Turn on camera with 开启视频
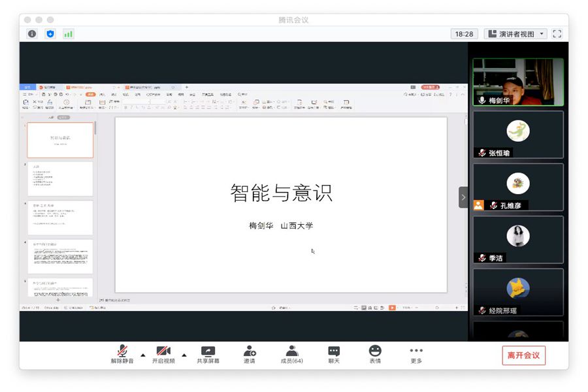 163,354
